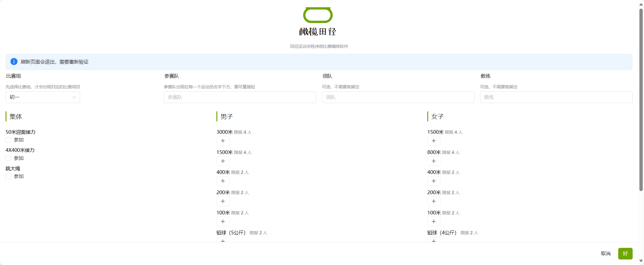Click the 女子 section heading
This screenshot has width=644, height=265.
pos(437,117)
